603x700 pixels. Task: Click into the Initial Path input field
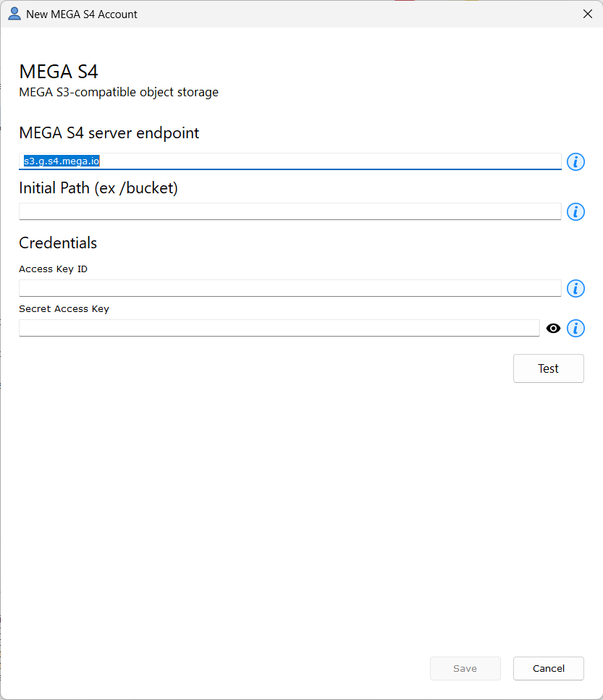290,211
